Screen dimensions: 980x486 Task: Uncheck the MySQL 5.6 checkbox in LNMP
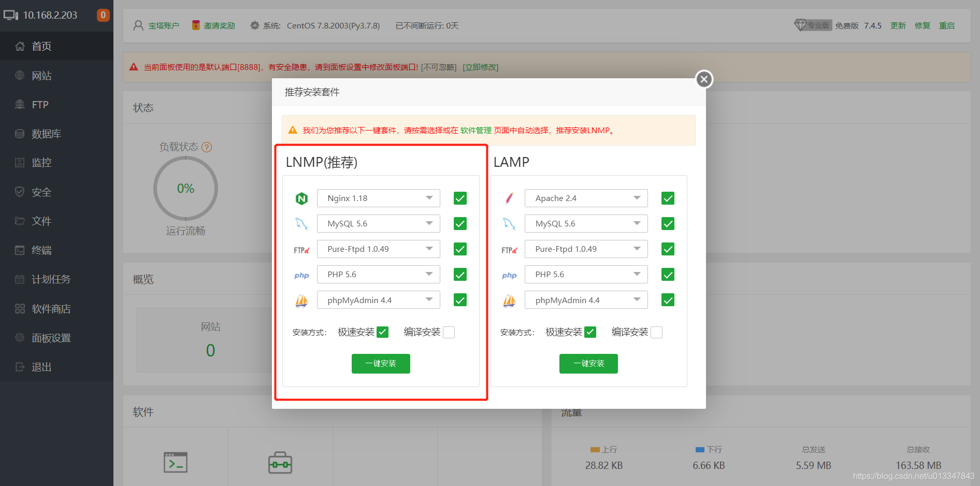pos(460,224)
